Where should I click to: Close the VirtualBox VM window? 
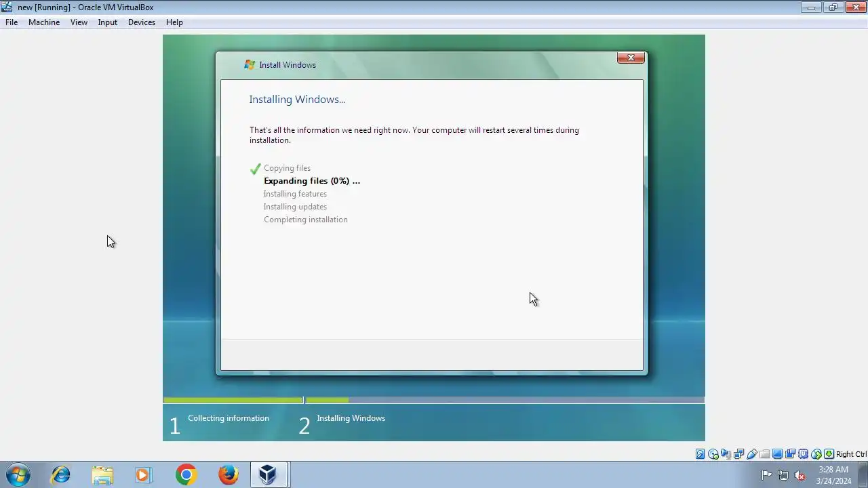(x=854, y=7)
